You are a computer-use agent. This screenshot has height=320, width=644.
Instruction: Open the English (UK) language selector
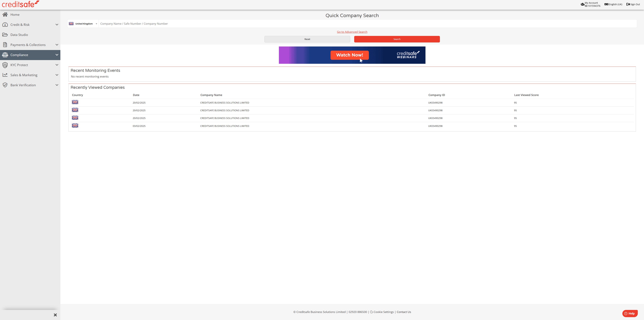point(613,4)
